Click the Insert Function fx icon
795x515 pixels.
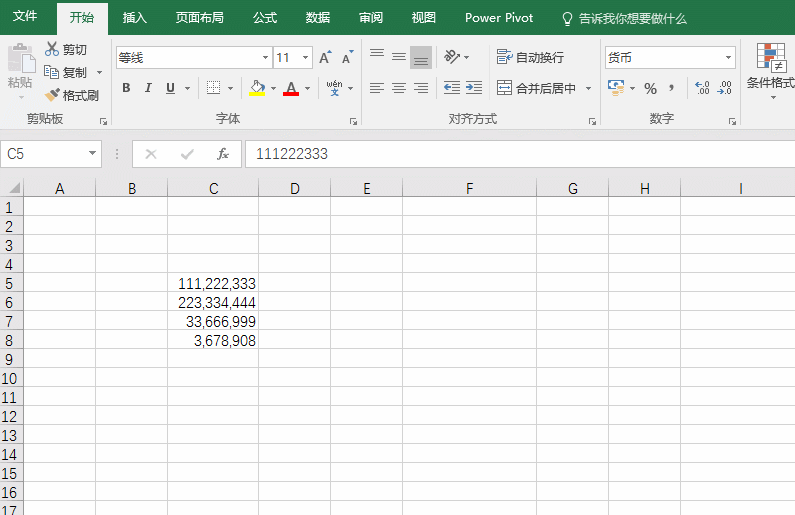pyautogui.click(x=223, y=154)
